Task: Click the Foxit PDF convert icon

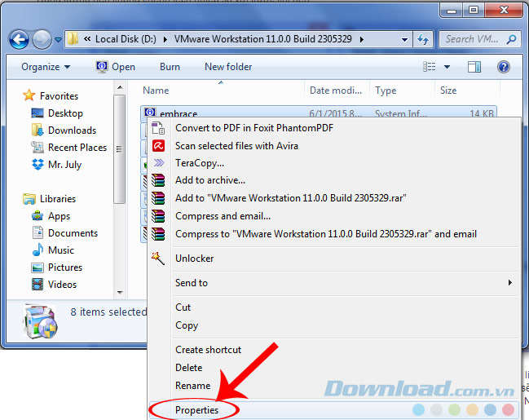Action: pos(158,128)
